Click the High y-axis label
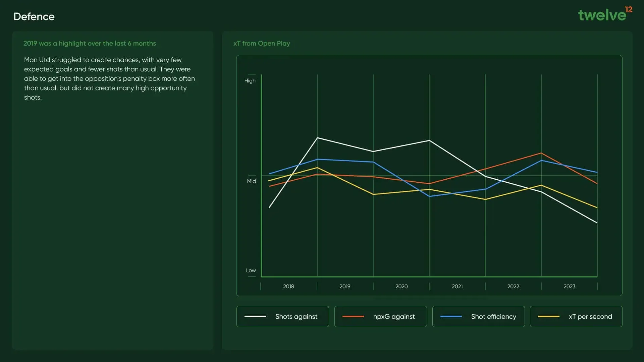The width and height of the screenshot is (644, 362). click(250, 81)
